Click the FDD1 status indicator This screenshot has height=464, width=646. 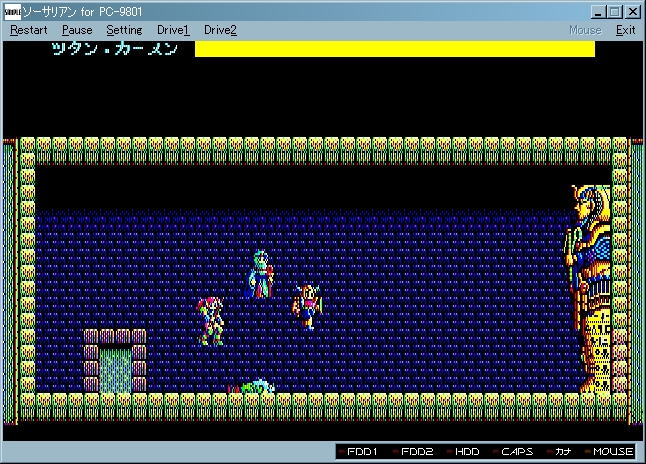[x=358, y=452]
